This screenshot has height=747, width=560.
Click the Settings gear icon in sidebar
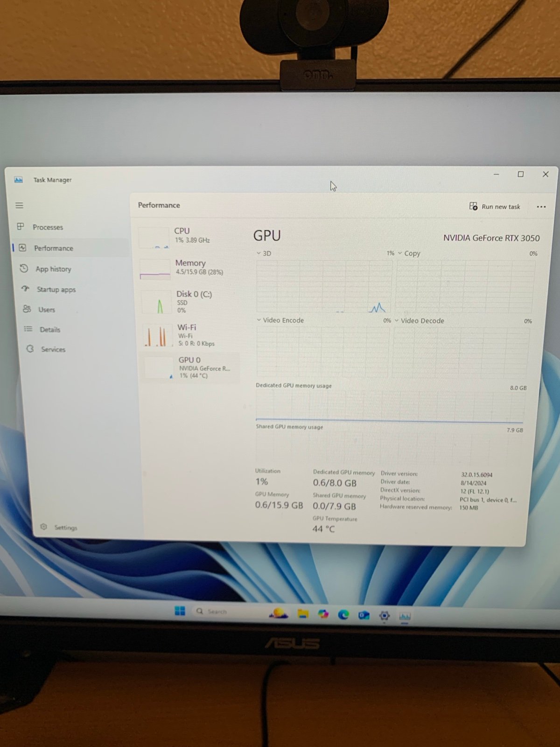[x=44, y=527]
